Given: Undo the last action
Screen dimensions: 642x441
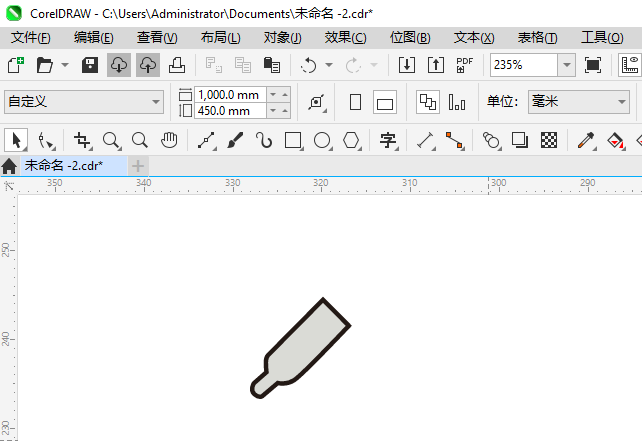Looking at the screenshot, I should [x=309, y=65].
